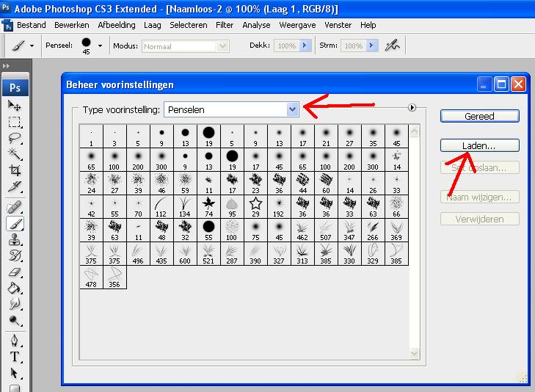The width and height of the screenshot is (535, 392).
Task: Open the Analyse menu
Action: (256, 25)
